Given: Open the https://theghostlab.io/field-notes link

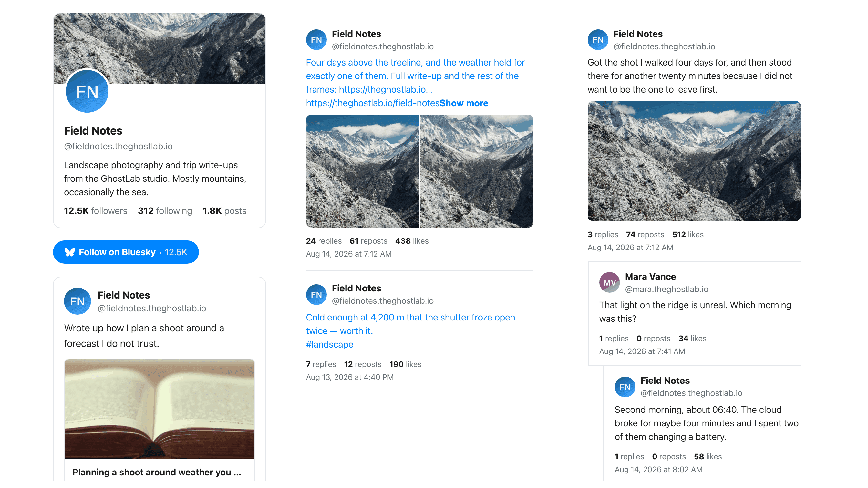Looking at the screenshot, I should coord(373,103).
